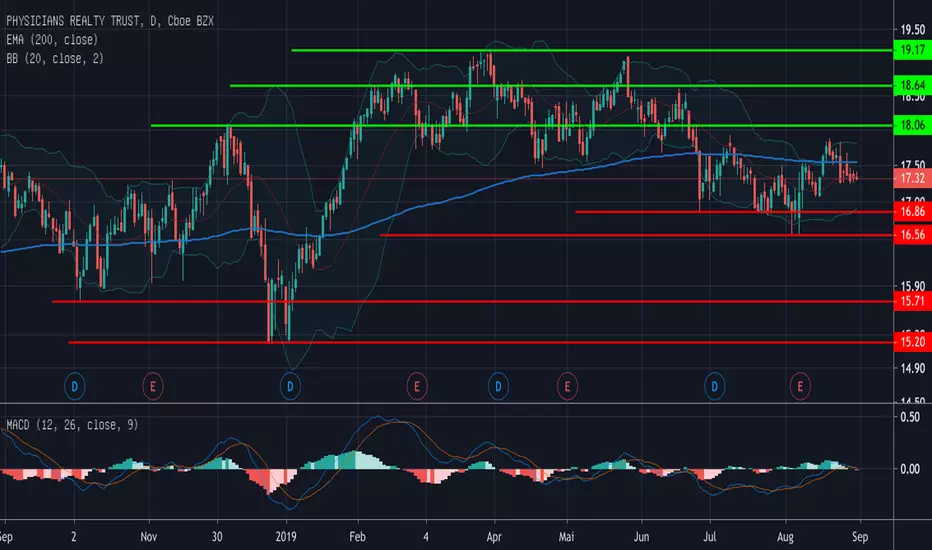Click the 0.00 MACD axis value

point(910,469)
